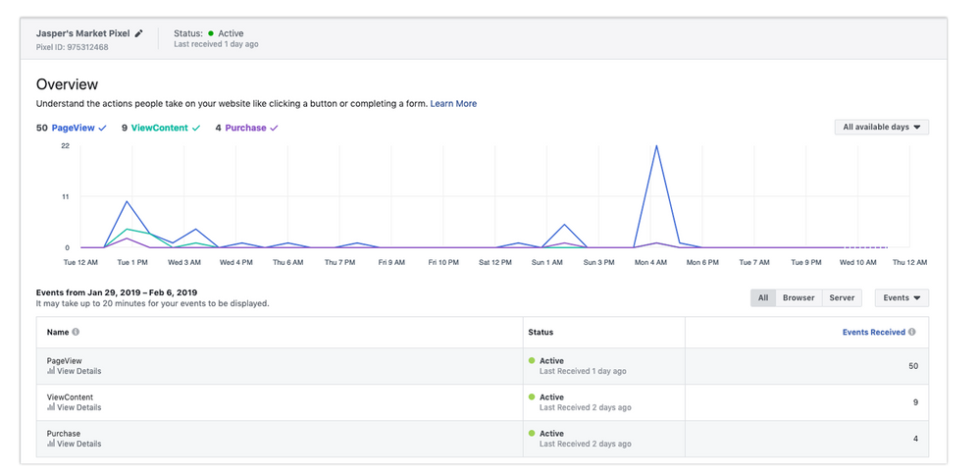The image size is (980, 476).
Task: Click green active status dot for PageView
Action: click(x=532, y=360)
